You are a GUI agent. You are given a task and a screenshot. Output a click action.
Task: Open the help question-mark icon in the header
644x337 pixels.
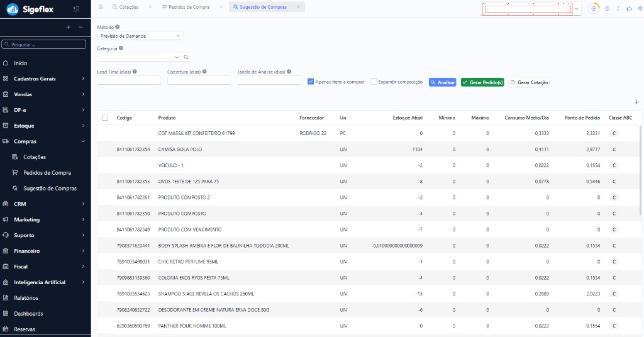(607, 9)
